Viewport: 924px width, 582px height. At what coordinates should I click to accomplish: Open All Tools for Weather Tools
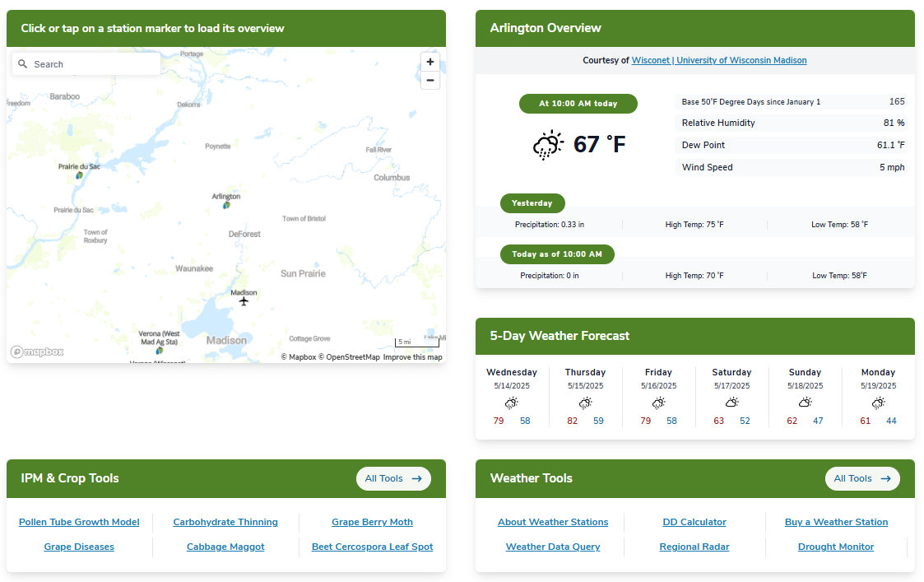pos(861,478)
